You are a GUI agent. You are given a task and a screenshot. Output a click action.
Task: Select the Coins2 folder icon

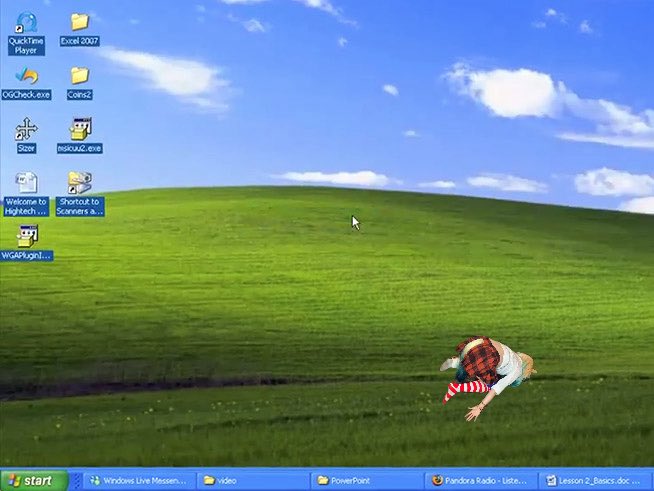tap(79, 76)
